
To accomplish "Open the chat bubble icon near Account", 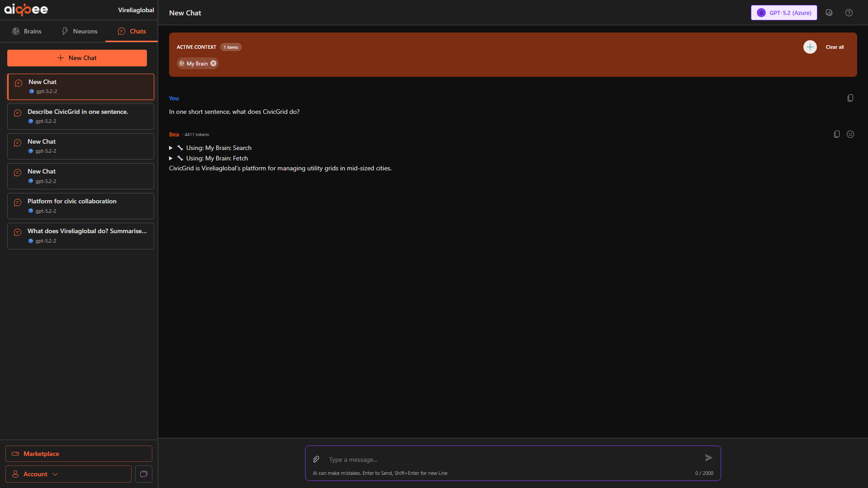I will click(x=143, y=474).
